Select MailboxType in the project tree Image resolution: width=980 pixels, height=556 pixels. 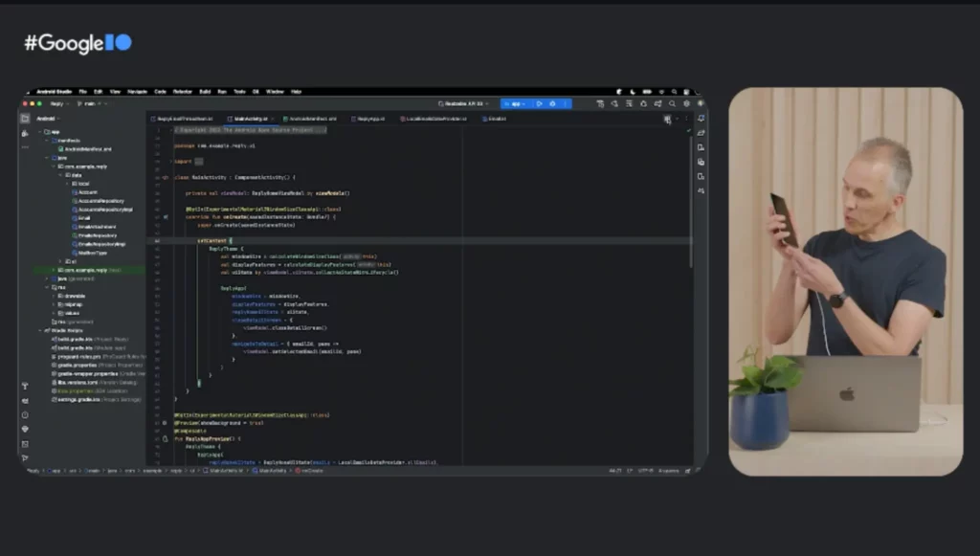pyautogui.click(x=93, y=253)
